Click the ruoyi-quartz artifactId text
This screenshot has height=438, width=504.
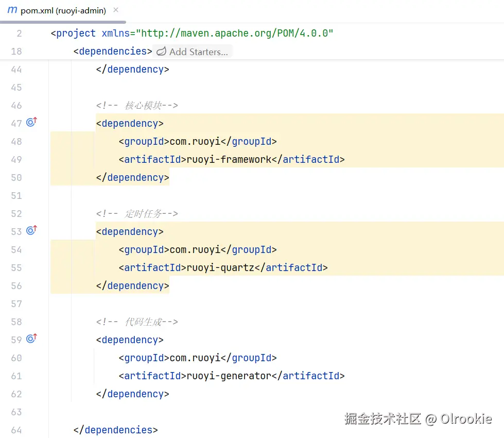pyautogui.click(x=220, y=268)
